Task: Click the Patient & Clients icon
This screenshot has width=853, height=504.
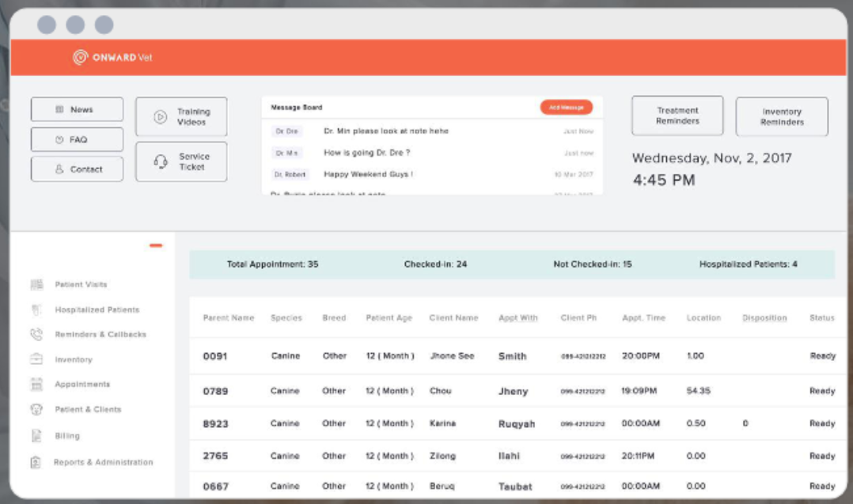Action: tap(36, 409)
